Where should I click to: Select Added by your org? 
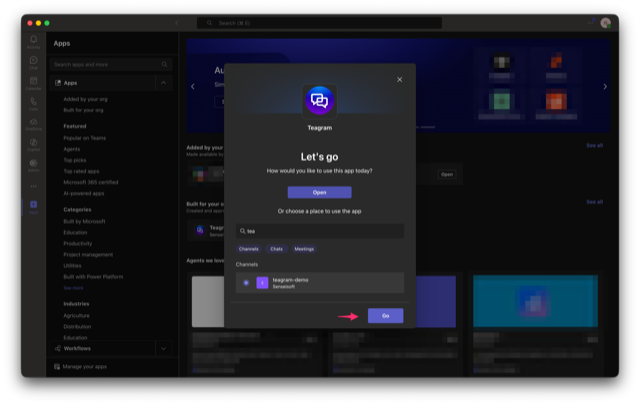coord(85,99)
